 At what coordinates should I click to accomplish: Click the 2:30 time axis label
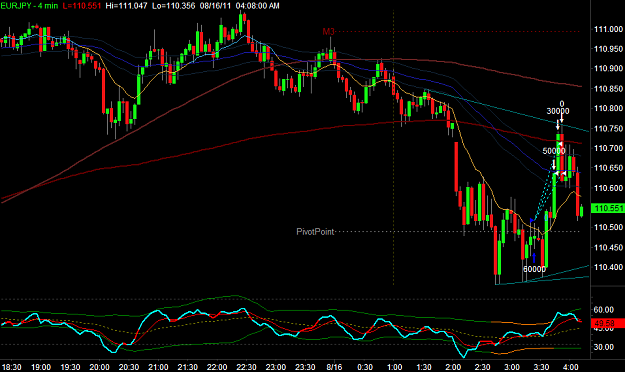pos(483,367)
